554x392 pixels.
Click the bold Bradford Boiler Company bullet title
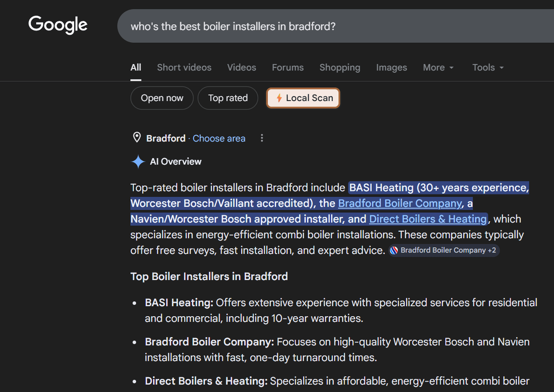point(209,342)
